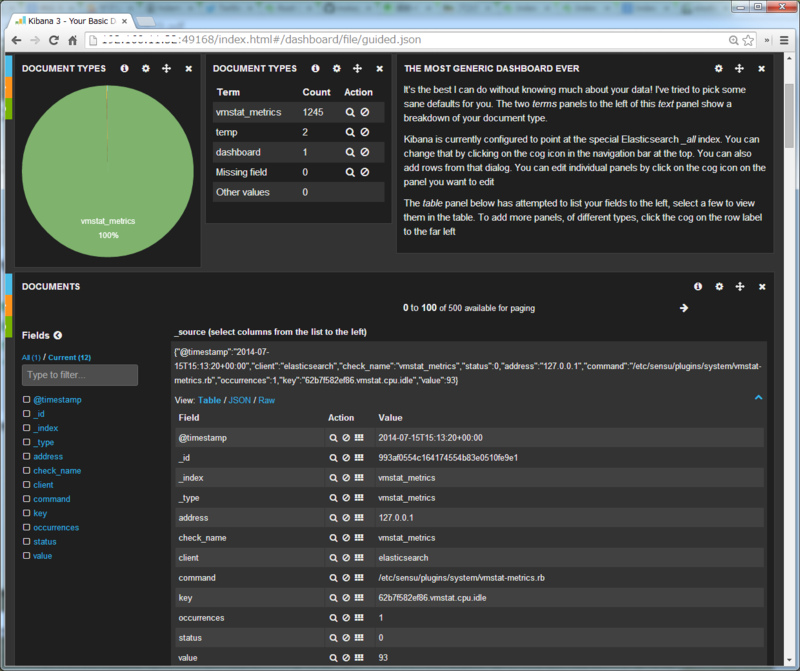Click orange row handle beside top panels
Image resolution: width=800 pixels, height=671 pixels.
(9, 87)
